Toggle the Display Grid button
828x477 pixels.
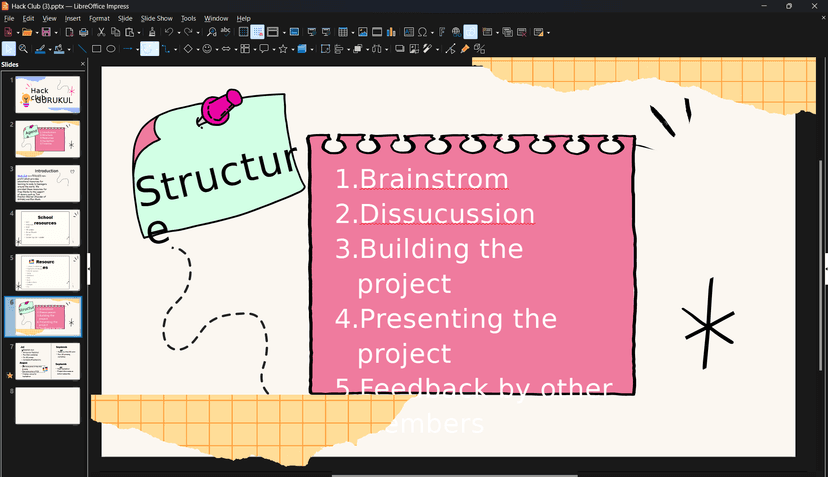tap(243, 32)
